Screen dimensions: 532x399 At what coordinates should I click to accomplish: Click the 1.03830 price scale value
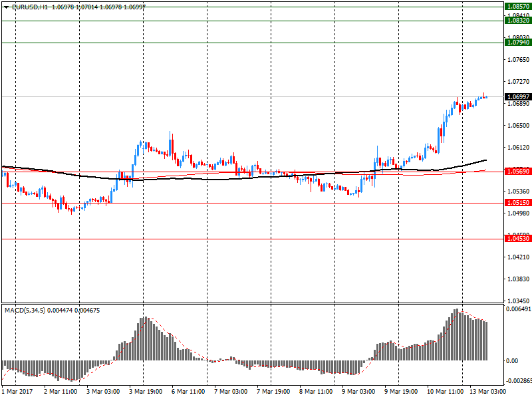(x=518, y=279)
